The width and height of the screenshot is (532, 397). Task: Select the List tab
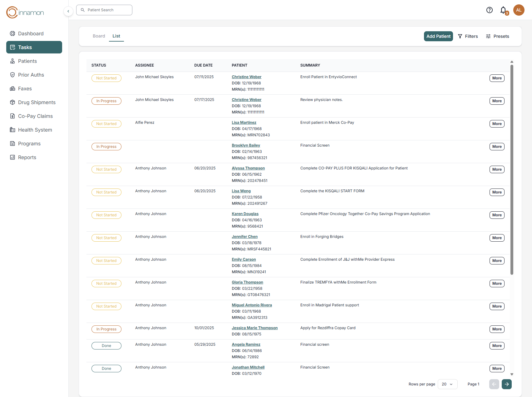click(x=116, y=36)
